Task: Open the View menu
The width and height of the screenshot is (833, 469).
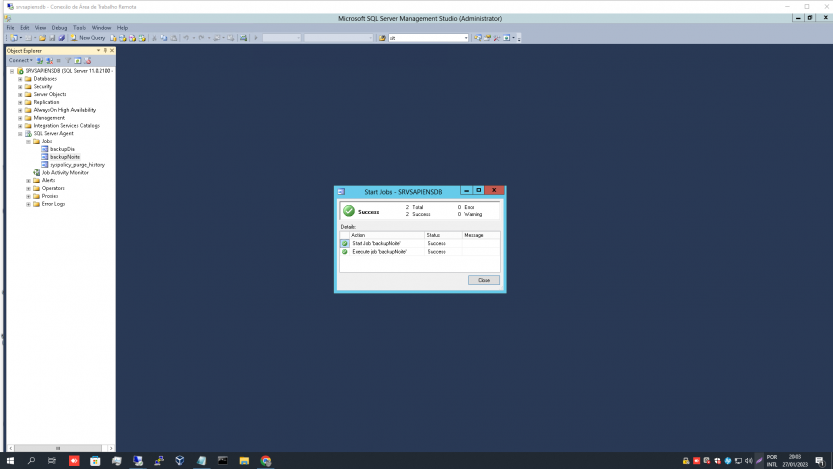Action: [x=40, y=28]
